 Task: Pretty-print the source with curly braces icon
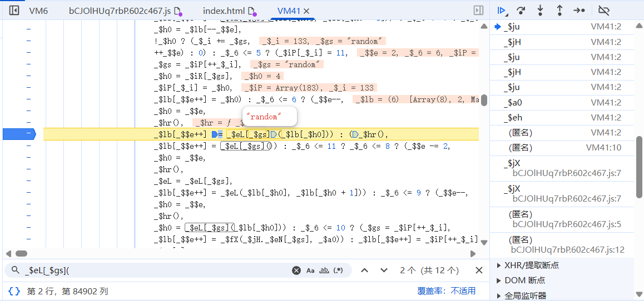point(14,291)
